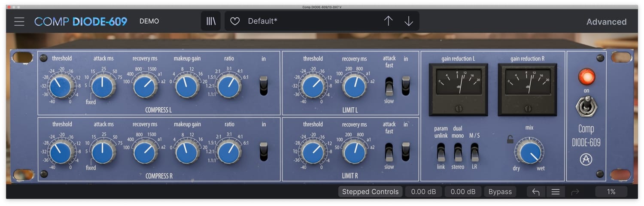This screenshot has width=644, height=206.
Task: Go to previous preset with up arrow
Action: click(388, 21)
